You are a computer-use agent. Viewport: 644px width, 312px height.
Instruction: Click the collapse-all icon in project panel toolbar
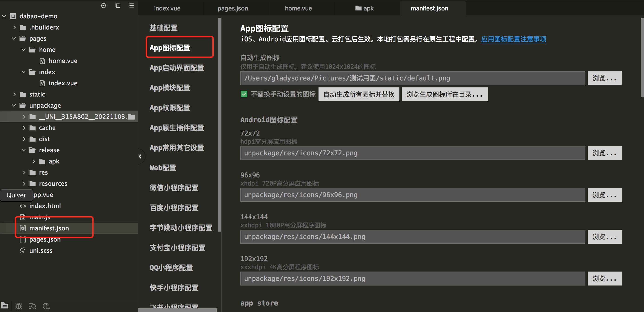click(117, 6)
